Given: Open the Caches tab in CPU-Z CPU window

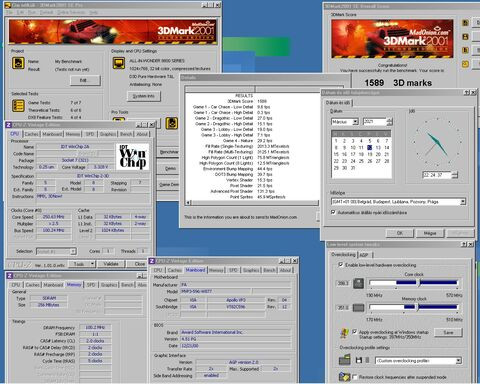Looking at the screenshot, I should [32, 134].
